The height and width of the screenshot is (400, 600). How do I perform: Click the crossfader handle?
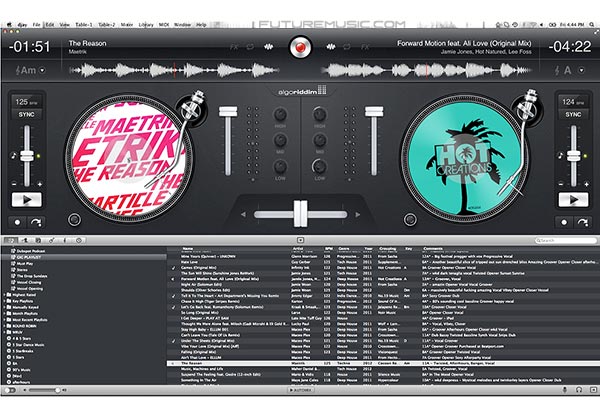tap(300, 213)
